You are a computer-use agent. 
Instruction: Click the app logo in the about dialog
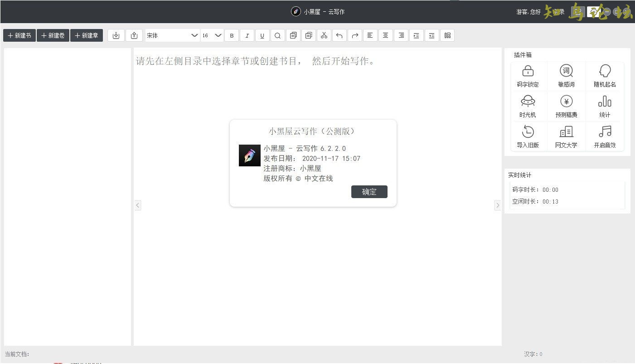[250, 155]
